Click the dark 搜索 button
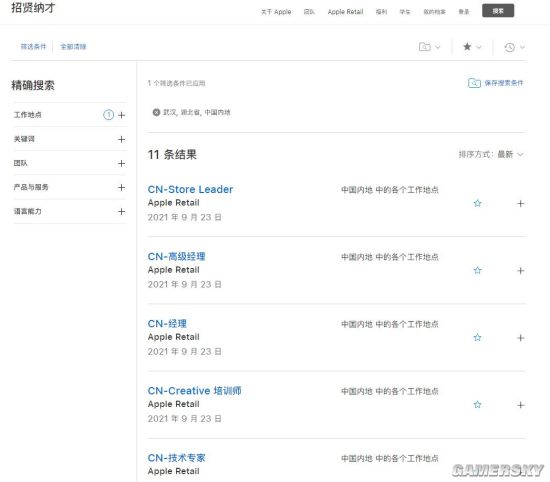The image size is (550, 482). 498,11
